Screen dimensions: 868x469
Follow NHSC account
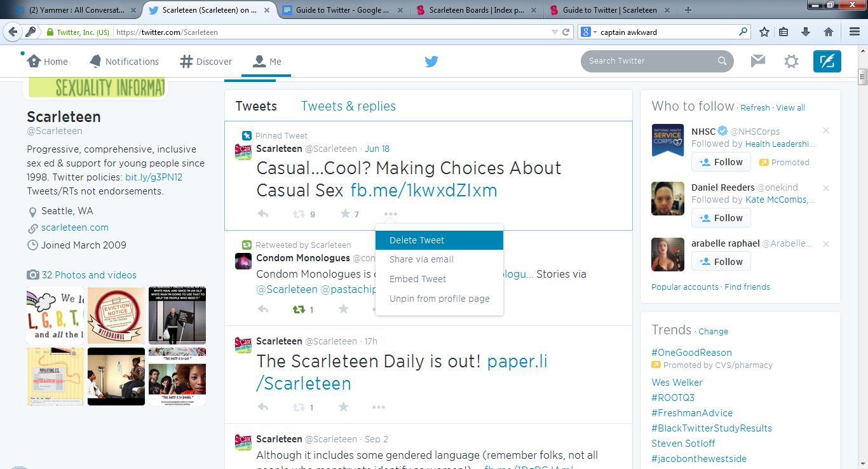coord(721,162)
